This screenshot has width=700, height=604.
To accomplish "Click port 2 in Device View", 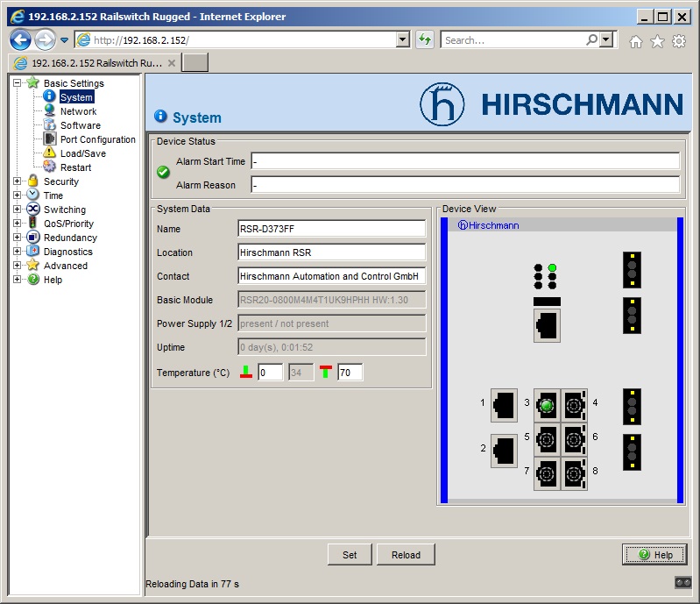I will pos(504,451).
